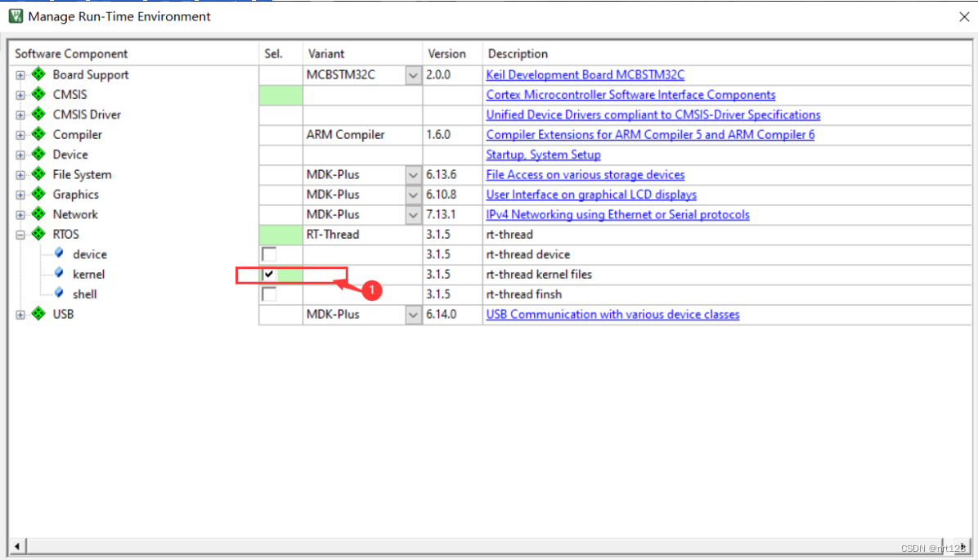Image resolution: width=978 pixels, height=560 pixels.
Task: Click the ARM Compiler variant cell
Action: (362, 135)
